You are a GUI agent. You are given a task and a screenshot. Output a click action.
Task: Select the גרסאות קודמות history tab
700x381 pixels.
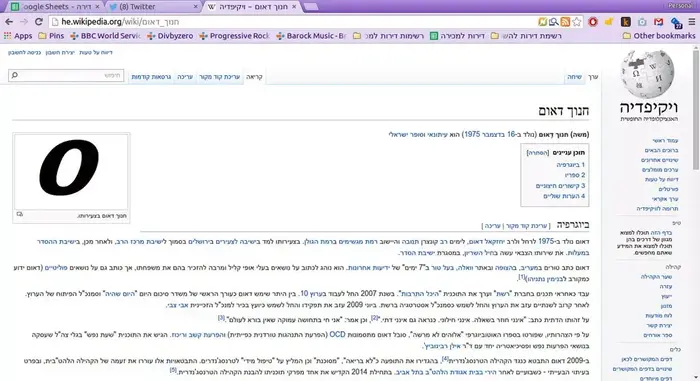click(x=151, y=77)
